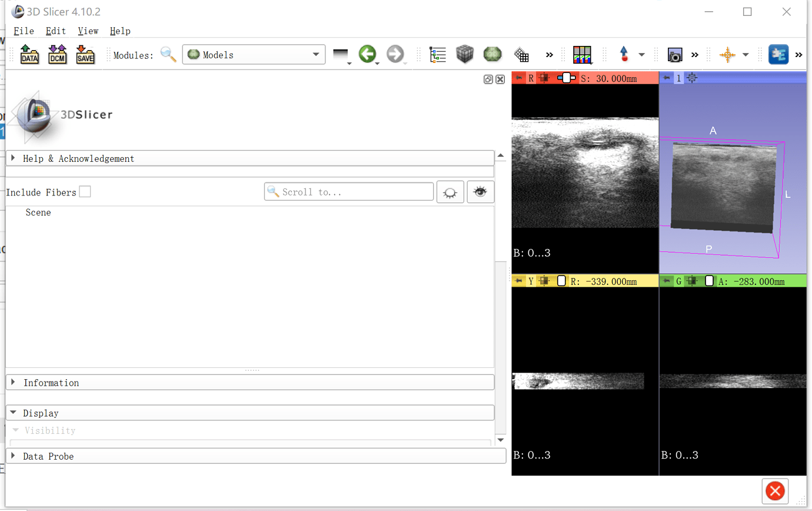Image resolution: width=812 pixels, height=511 pixels.
Task: Toggle the open eye visibility button
Action: (x=480, y=192)
